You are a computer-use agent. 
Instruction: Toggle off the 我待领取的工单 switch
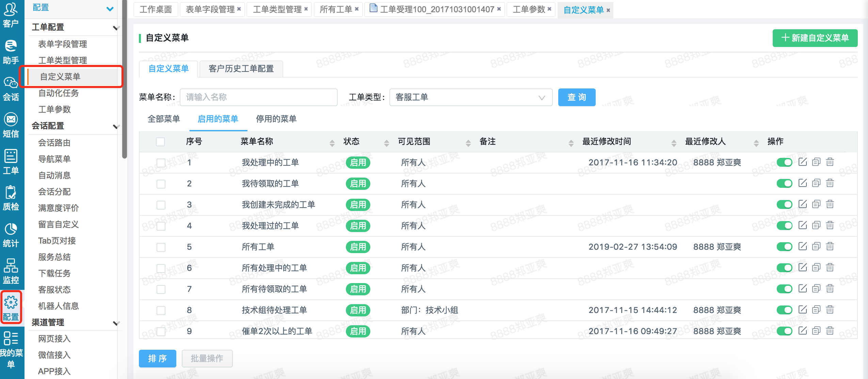(x=785, y=183)
